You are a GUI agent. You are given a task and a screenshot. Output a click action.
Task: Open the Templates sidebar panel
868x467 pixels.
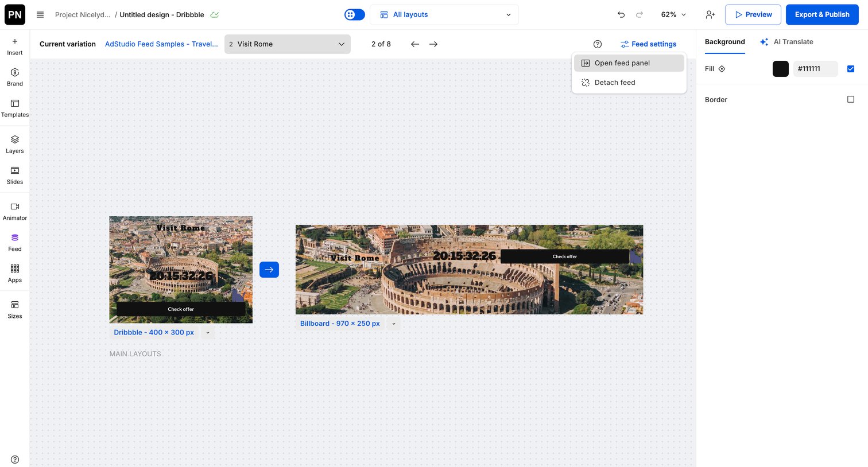[15, 108]
